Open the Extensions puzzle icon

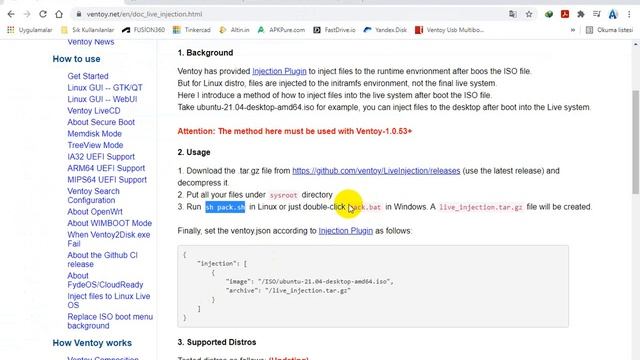[x=581, y=14]
